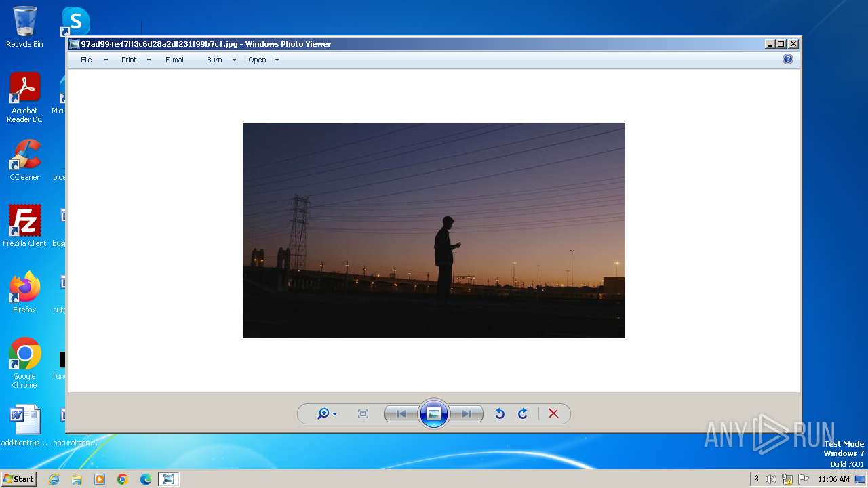Open File Explorer in taskbar
868x488 pixels.
pos(77,479)
